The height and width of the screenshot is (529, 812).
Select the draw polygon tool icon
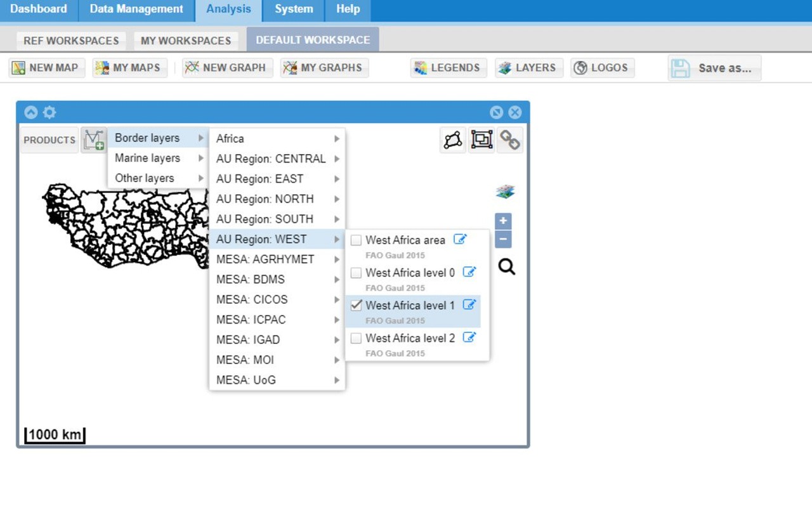pos(453,140)
